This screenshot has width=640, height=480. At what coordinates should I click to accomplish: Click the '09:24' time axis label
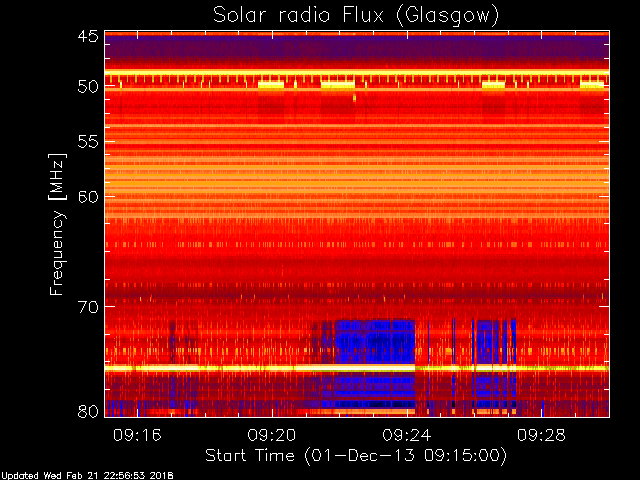(407, 436)
